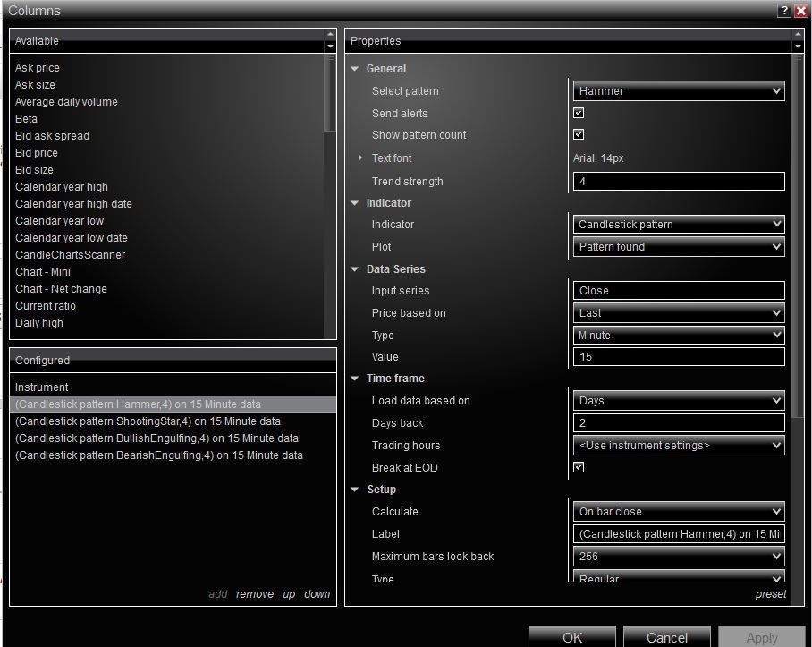Screen dimensions: 812x647
Task: Open the Select pattern Hammer dropdown
Action: pos(679,91)
